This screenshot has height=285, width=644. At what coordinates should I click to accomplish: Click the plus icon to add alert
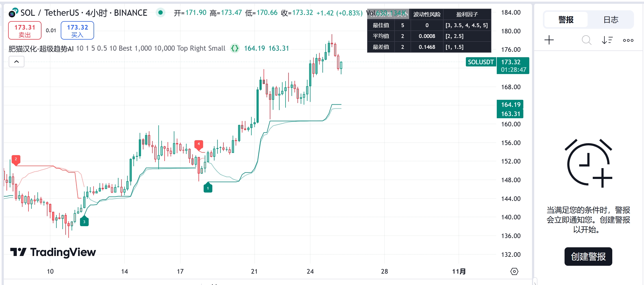pyautogui.click(x=549, y=40)
